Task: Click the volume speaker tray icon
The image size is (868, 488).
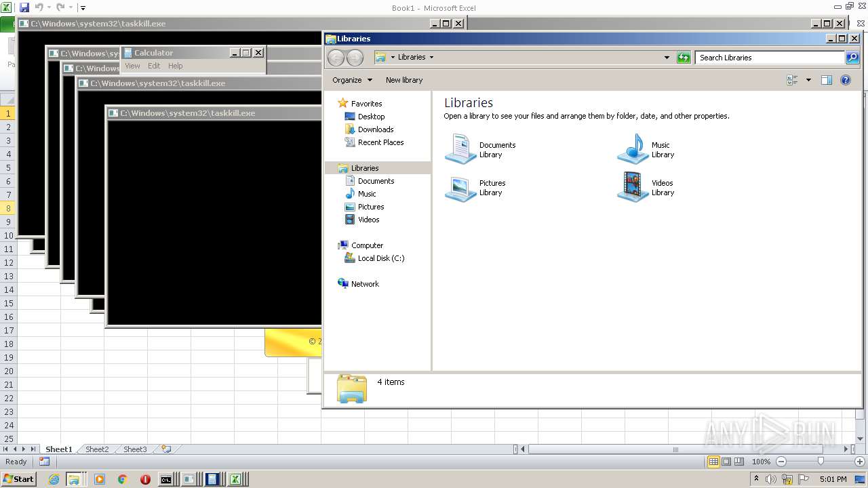Action: tap(771, 479)
